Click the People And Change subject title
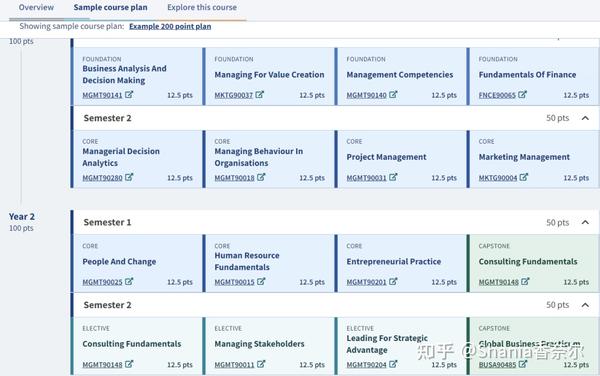 pos(119,262)
